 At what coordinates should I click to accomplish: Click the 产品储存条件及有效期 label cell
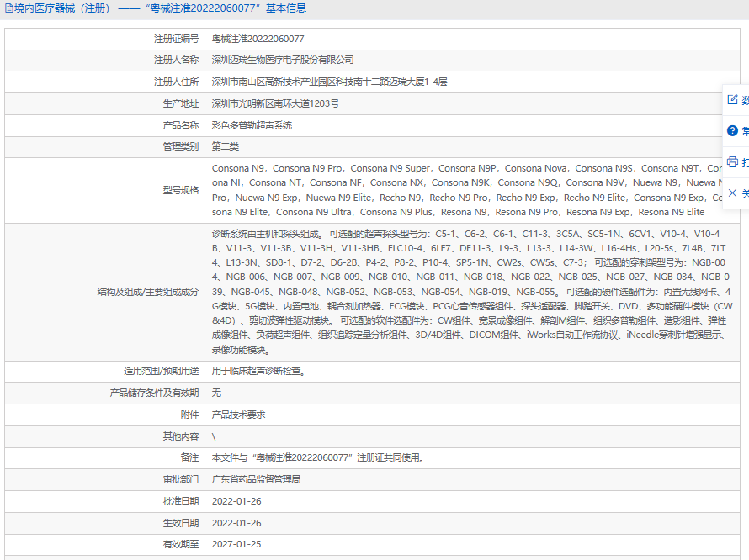pyautogui.click(x=104, y=393)
